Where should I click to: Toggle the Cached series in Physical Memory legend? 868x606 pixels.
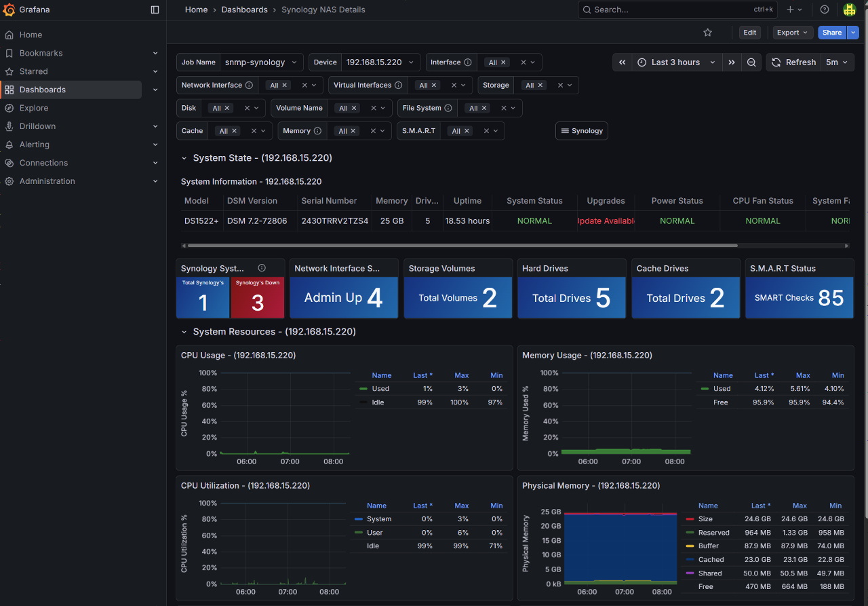711,560
